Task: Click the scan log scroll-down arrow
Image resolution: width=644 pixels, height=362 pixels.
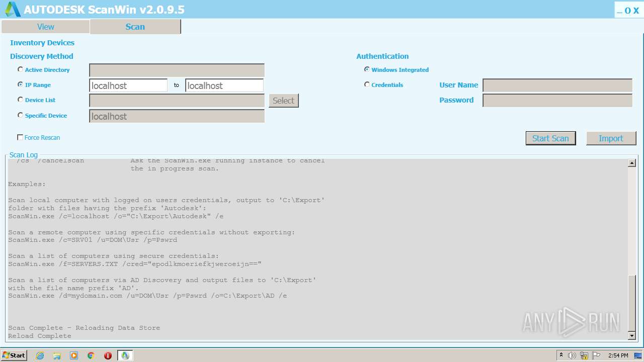Action: (632, 335)
